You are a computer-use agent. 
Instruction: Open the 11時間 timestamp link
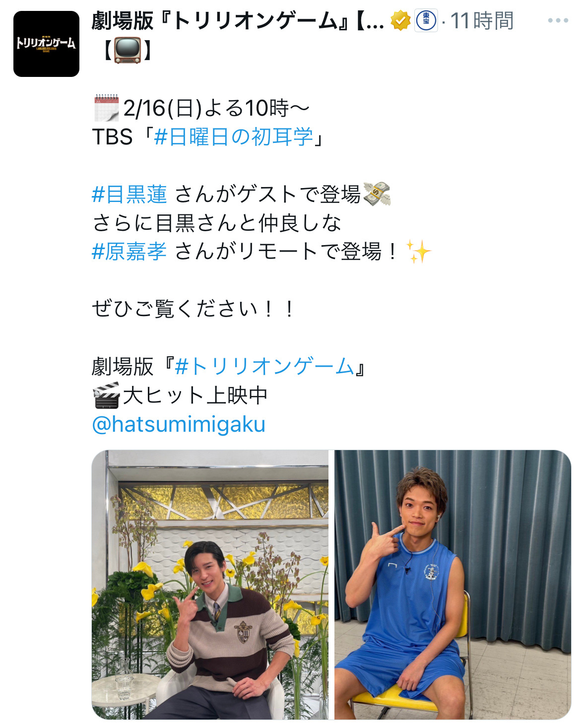coord(482,21)
